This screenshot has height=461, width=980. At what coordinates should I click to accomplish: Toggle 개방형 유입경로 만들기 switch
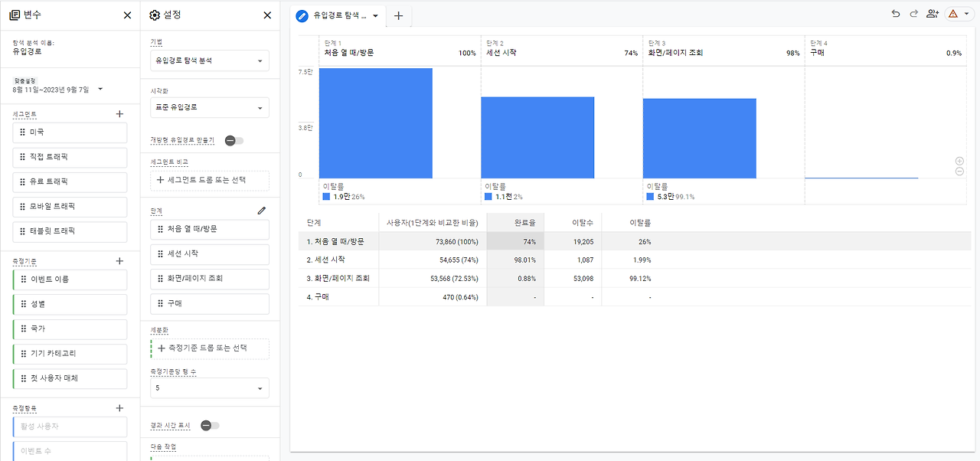234,141
